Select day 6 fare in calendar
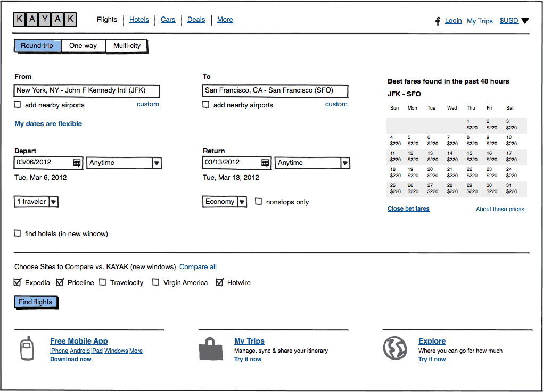 coord(432,140)
